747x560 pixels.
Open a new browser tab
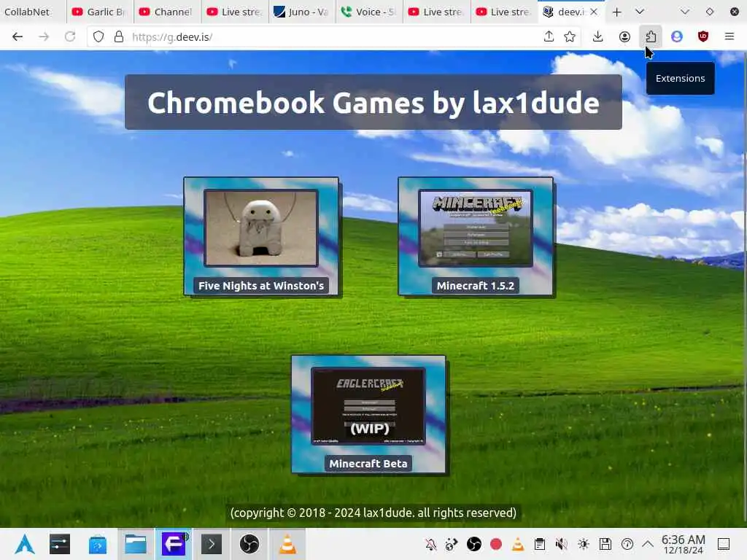coord(617,12)
